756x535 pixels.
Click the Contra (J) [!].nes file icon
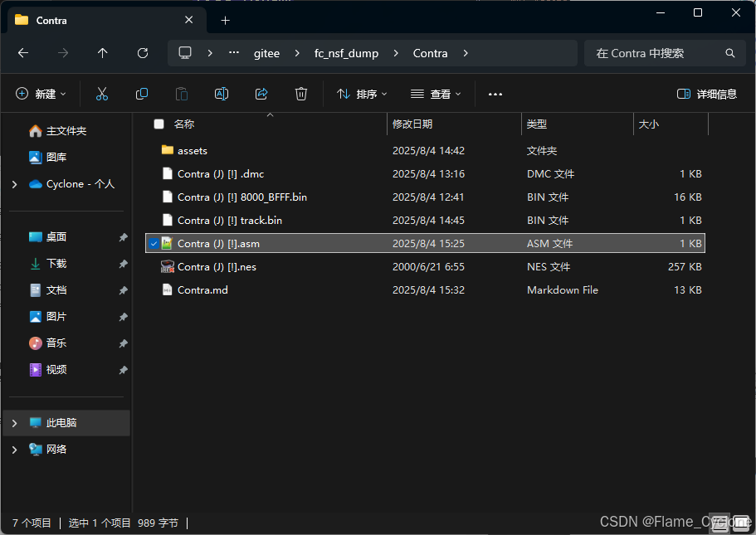tap(168, 266)
